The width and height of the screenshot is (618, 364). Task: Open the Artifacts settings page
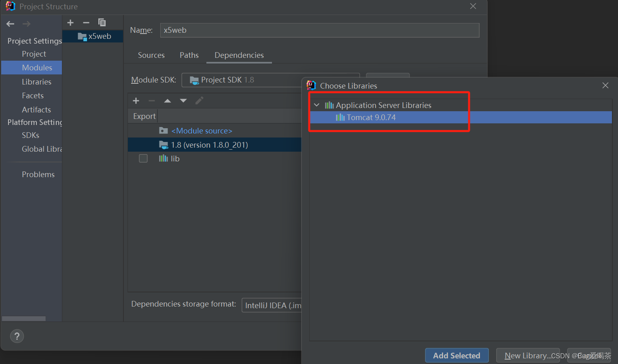point(36,110)
